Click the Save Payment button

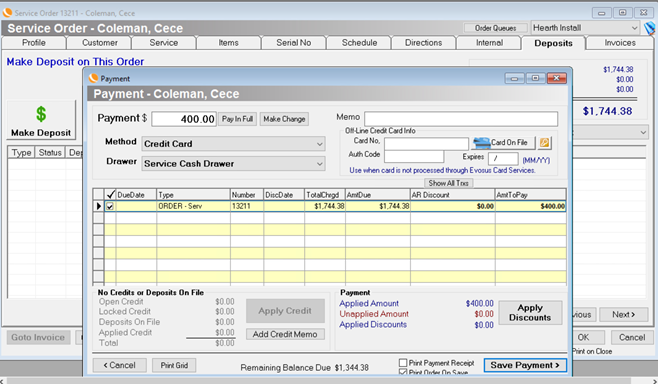[x=525, y=365]
